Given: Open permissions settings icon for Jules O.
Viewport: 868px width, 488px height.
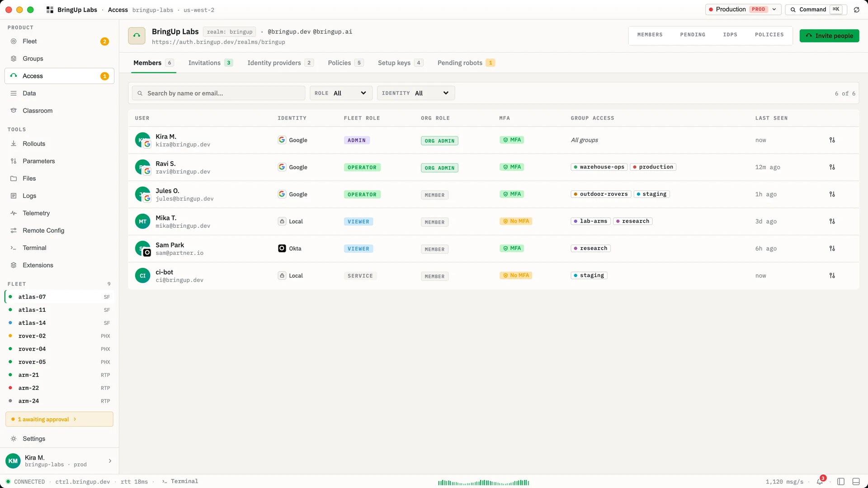Looking at the screenshot, I should (x=832, y=194).
